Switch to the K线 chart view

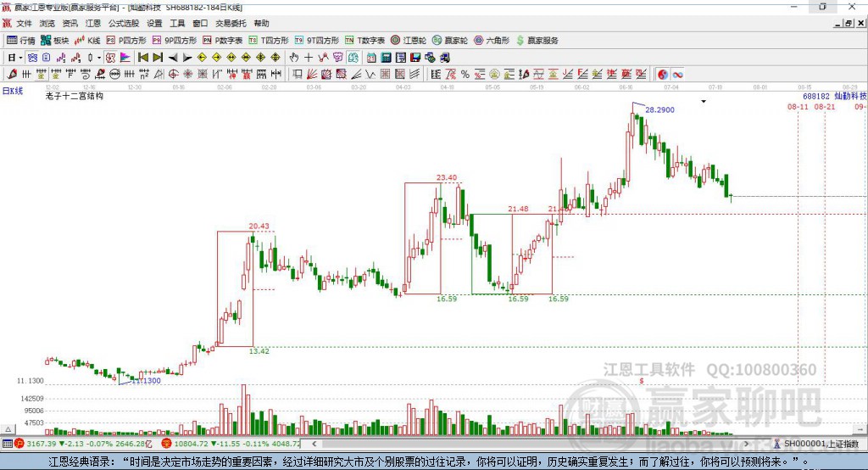(87, 41)
